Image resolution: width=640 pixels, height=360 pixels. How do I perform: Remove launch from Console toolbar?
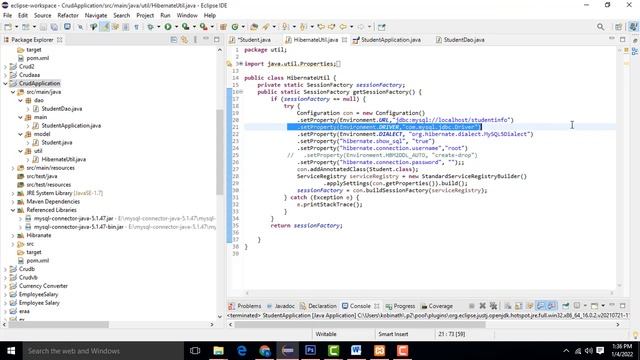tap(482, 306)
